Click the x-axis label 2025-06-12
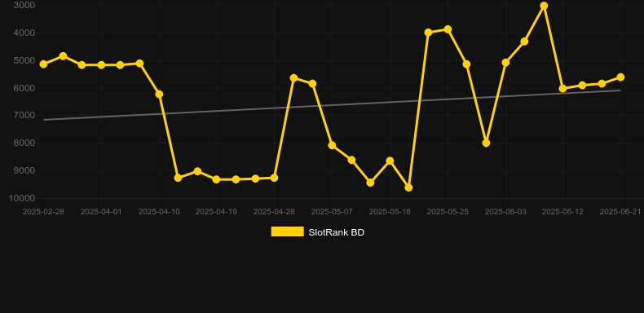Screen dimensions: 644x313 [562, 212]
